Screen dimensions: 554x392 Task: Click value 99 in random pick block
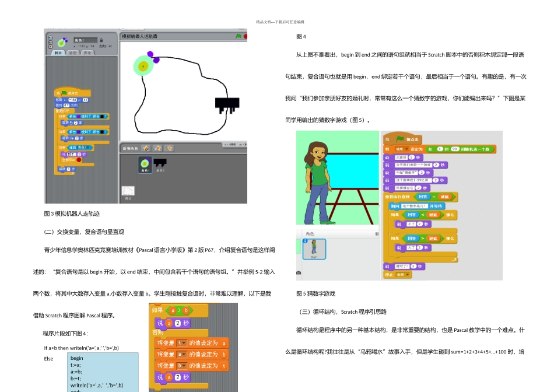(455, 149)
